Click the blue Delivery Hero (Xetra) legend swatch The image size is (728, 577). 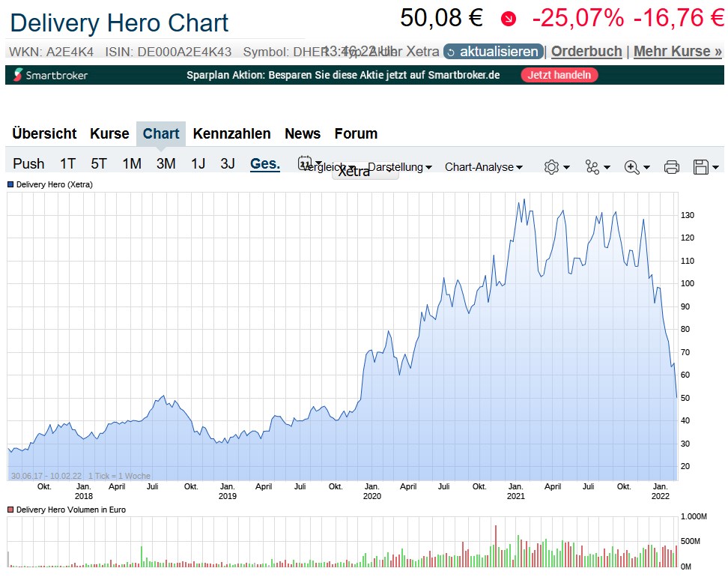(x=10, y=184)
